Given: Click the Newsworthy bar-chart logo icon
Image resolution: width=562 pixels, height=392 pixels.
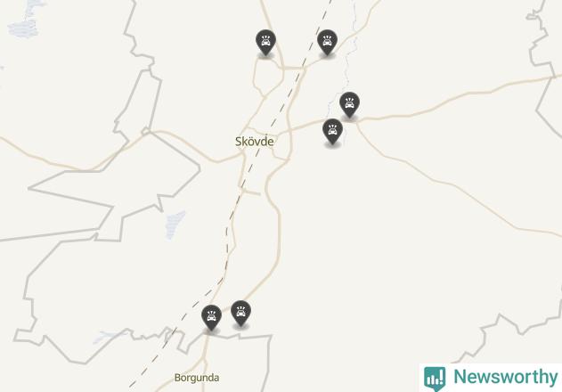Looking at the screenshot, I should coord(435,379).
